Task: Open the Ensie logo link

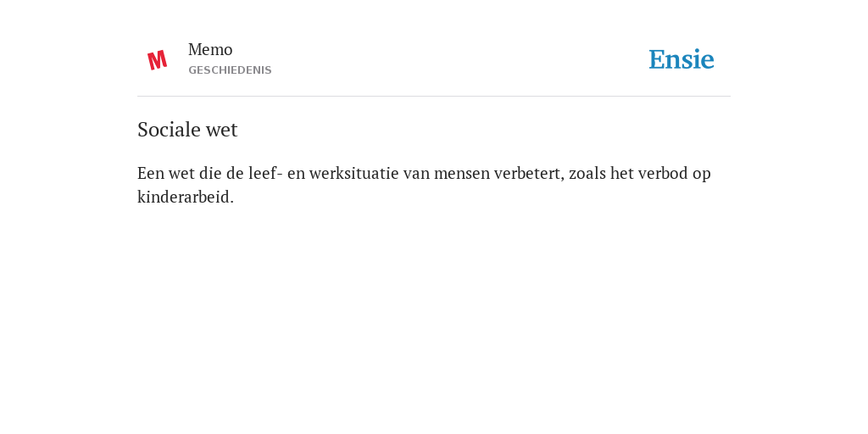Action: pyautogui.click(x=682, y=59)
